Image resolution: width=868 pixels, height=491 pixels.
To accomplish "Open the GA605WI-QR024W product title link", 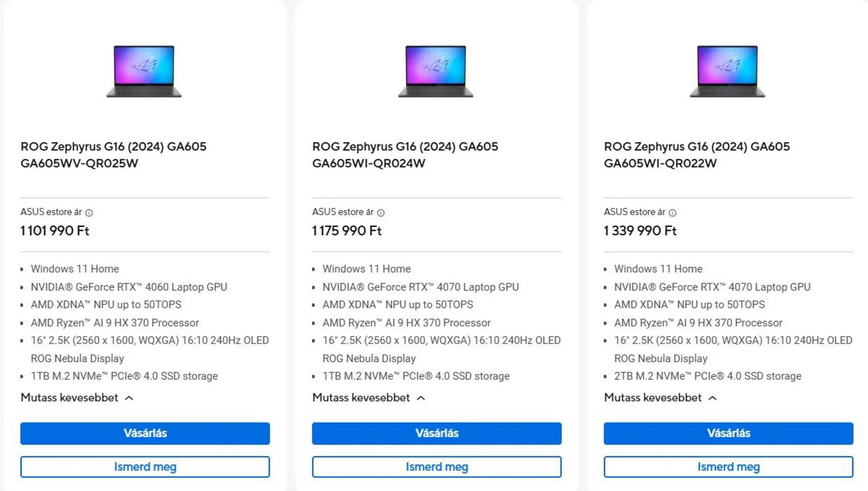I will (x=405, y=155).
